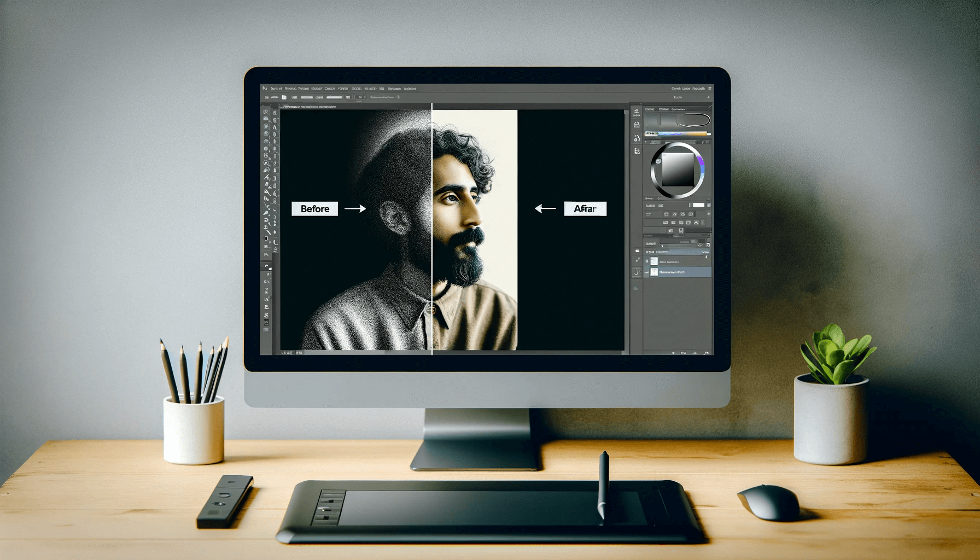The width and height of the screenshot is (980, 560).
Task: Click the Before label on the canvas
Action: pyautogui.click(x=316, y=208)
